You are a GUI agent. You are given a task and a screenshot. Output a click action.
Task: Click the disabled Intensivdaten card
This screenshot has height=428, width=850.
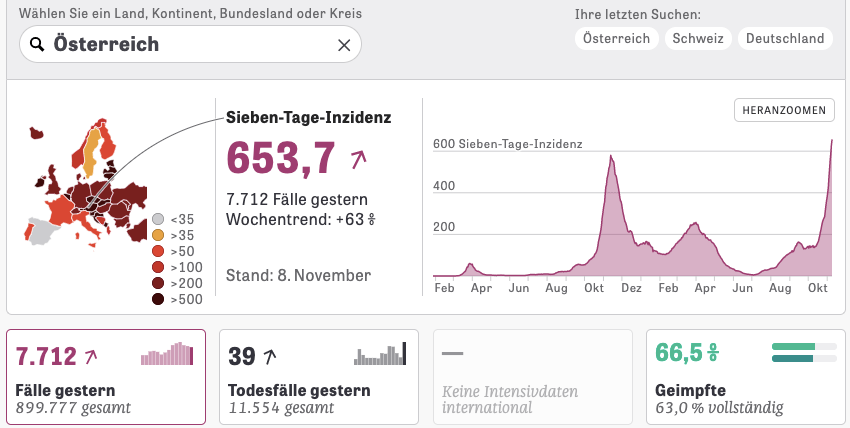tap(532, 377)
